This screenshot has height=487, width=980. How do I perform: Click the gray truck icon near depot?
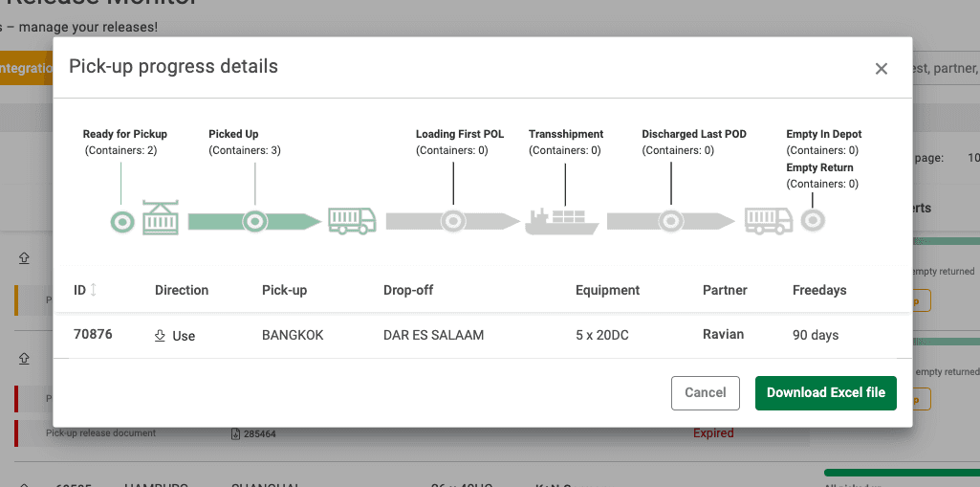[769, 221]
